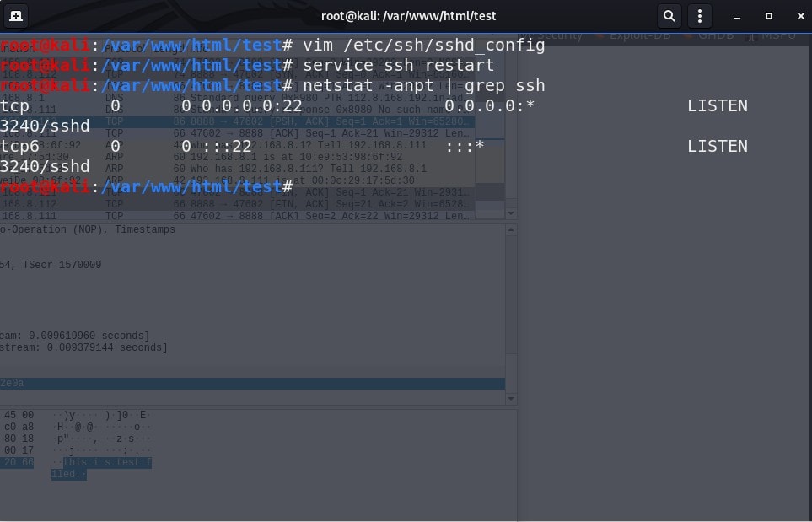The width and height of the screenshot is (812, 522).
Task: Minimize the terminal window
Action: [x=737, y=17]
